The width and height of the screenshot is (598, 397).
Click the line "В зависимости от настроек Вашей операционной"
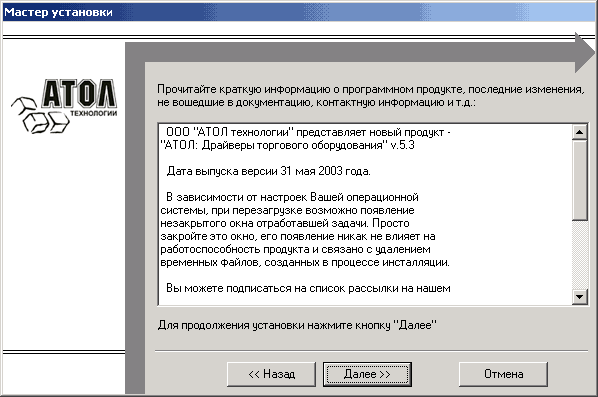point(292,197)
